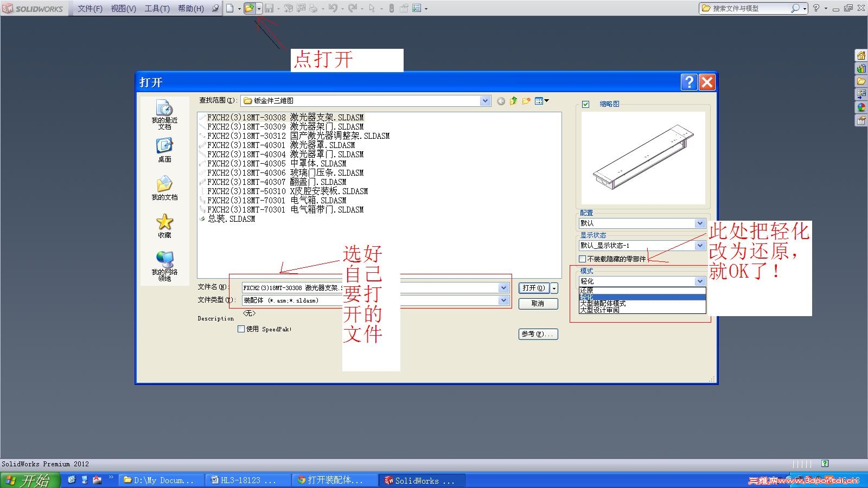This screenshot has width=868, height=488.
Task: Click the New document icon in toolbar
Action: point(230,8)
